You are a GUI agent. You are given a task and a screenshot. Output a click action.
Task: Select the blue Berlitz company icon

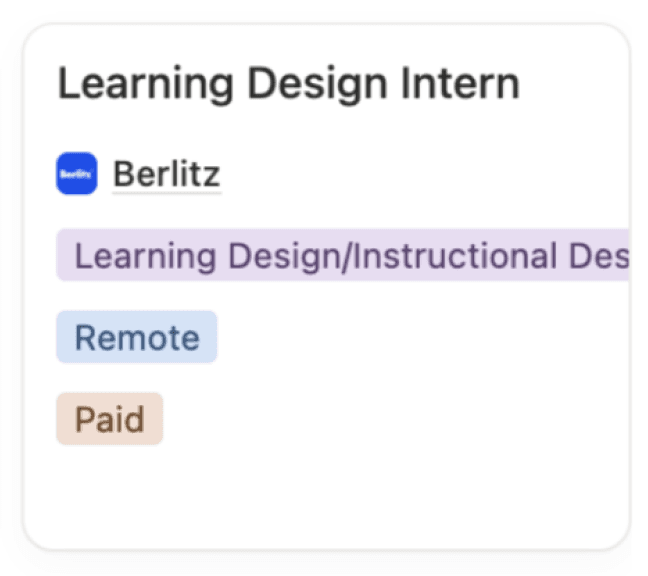coord(77,174)
